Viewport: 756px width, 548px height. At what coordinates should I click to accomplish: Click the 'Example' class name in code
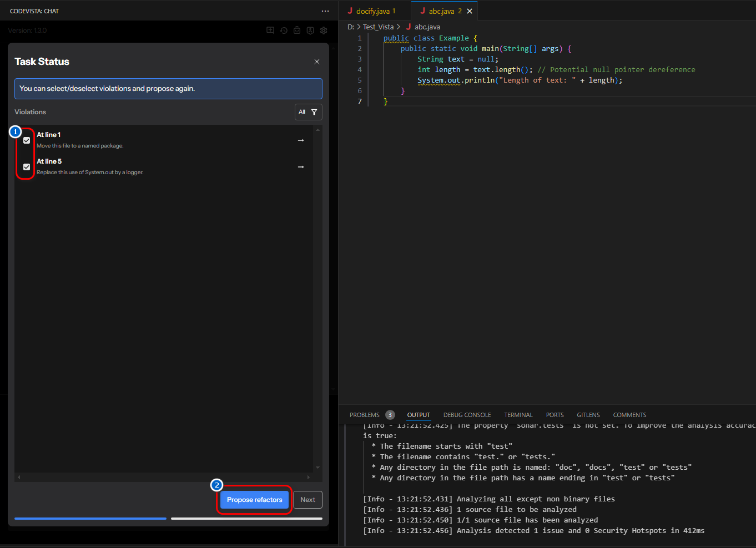tap(453, 38)
